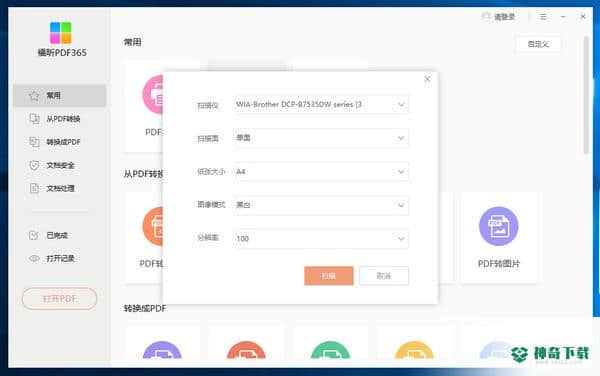Click the shield icon for 文档安全
This screenshot has height=376, width=600.
(x=34, y=165)
